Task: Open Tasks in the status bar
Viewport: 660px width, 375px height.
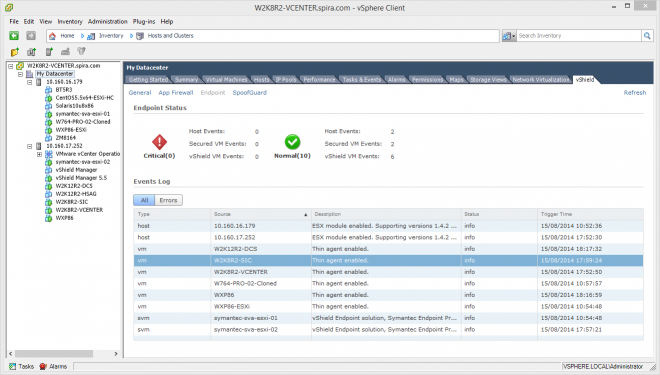Action: (21, 367)
